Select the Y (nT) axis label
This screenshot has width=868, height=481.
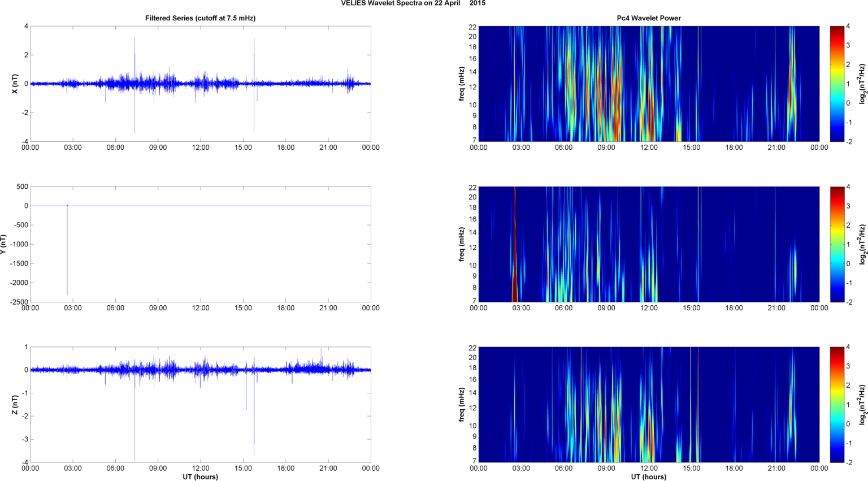[x=4, y=244]
